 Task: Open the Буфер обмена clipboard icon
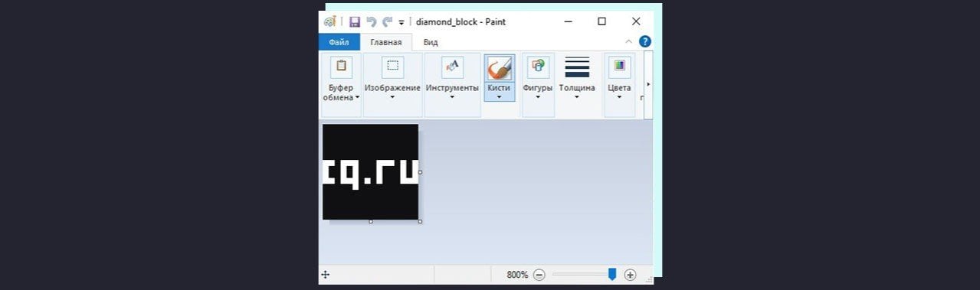pos(341,67)
